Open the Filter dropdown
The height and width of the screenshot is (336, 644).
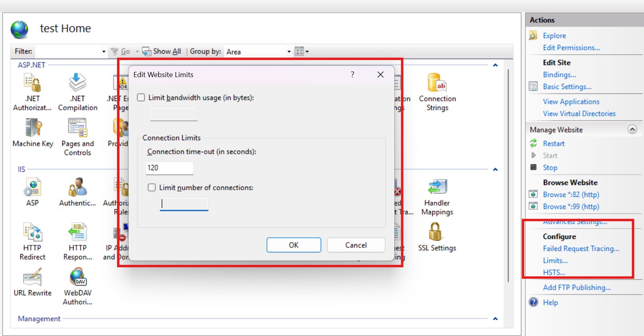click(x=104, y=52)
